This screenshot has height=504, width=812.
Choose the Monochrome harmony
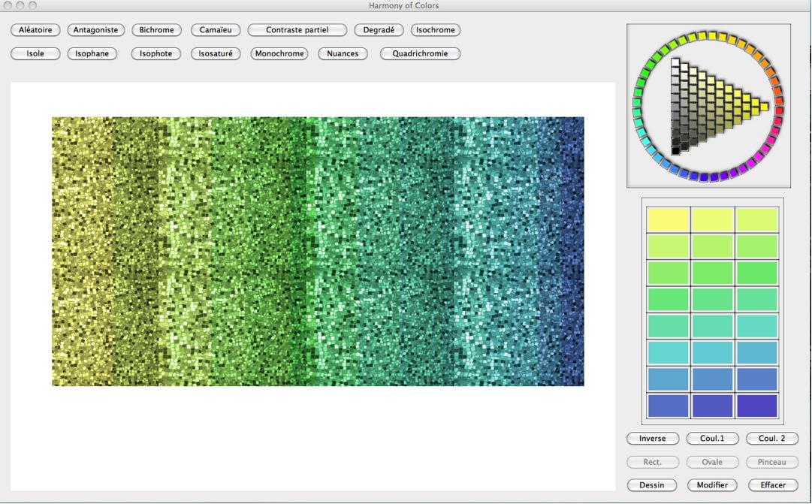pyautogui.click(x=279, y=53)
